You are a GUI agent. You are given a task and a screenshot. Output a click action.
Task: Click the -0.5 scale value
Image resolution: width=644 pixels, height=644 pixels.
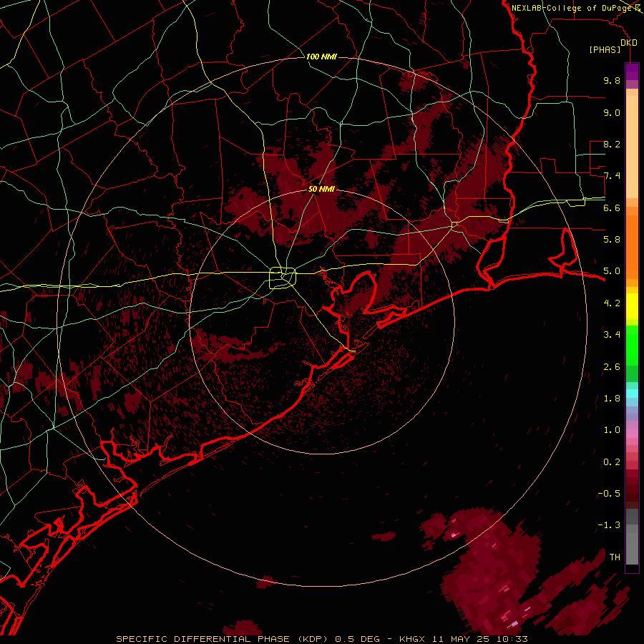[609, 494]
